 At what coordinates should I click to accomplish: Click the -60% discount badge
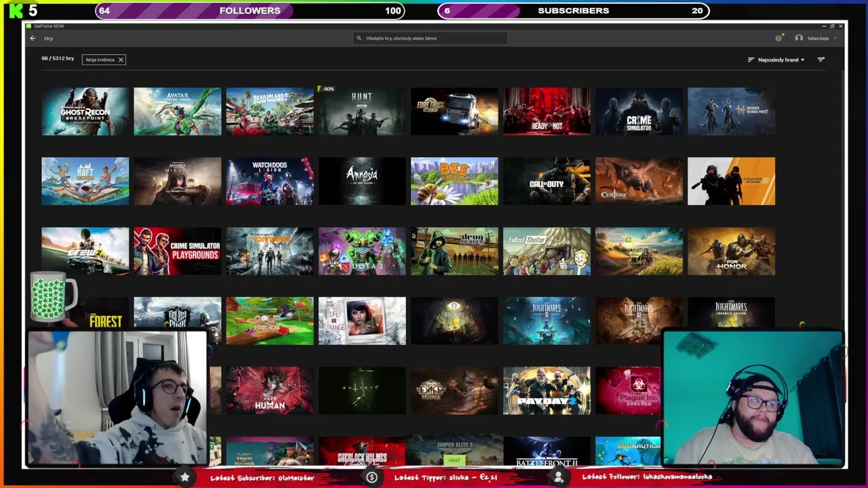pos(327,89)
